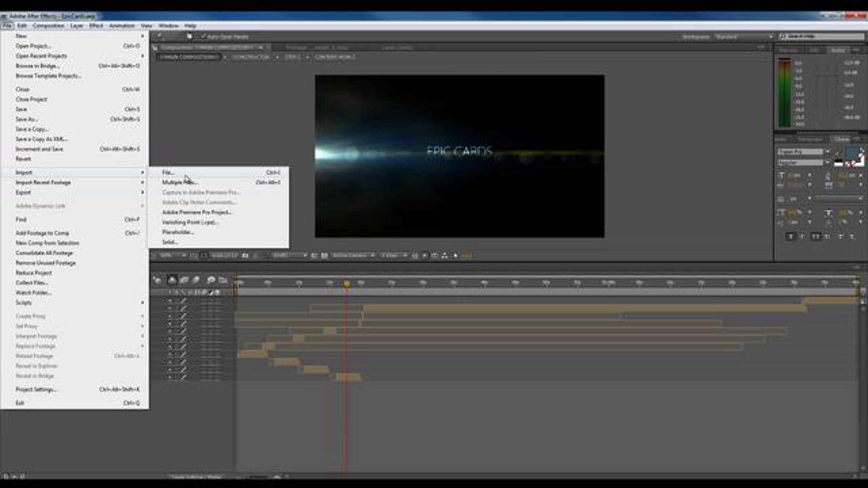Toggle the hide shy layers icon

point(172,280)
